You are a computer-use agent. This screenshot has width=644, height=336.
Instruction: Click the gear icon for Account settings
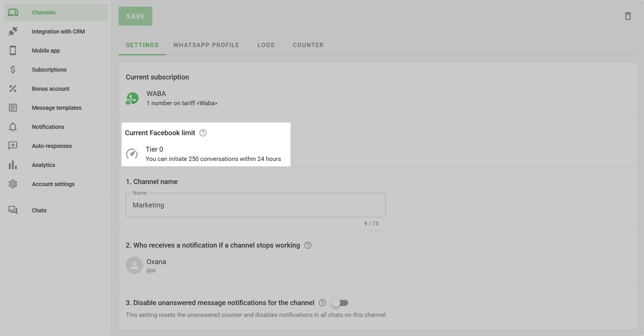tap(13, 184)
